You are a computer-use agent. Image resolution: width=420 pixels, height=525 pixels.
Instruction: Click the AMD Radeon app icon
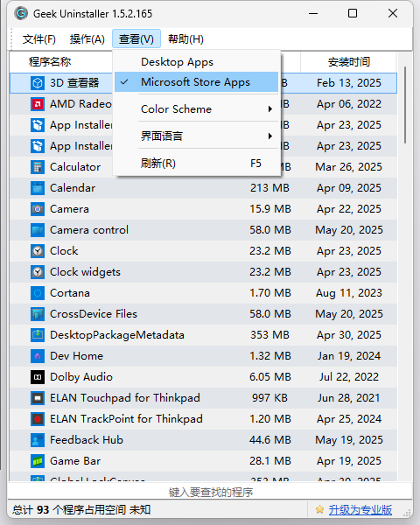pyautogui.click(x=38, y=104)
